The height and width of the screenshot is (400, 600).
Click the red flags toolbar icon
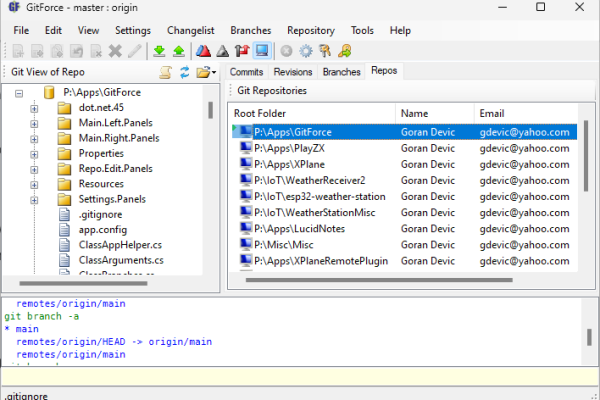[x=242, y=51]
